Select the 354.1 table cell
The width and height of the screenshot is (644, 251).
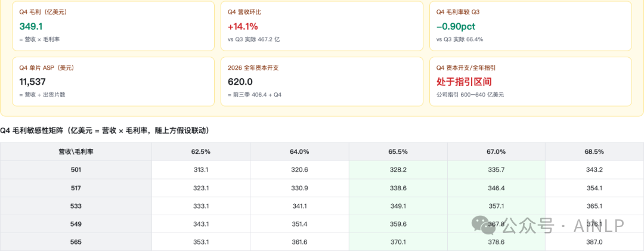pos(595,188)
